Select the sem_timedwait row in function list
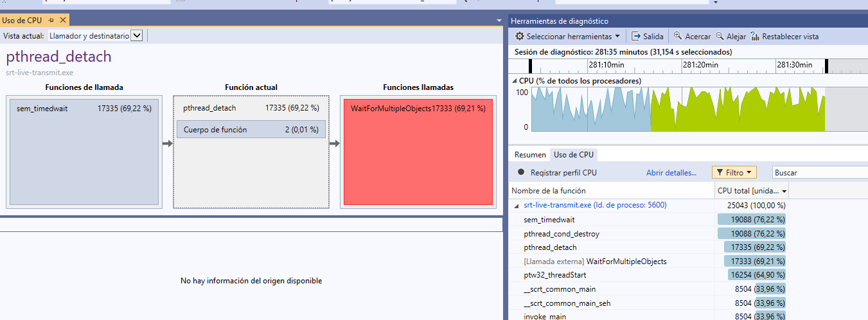Screen dimensions: 868x320 point(649,220)
